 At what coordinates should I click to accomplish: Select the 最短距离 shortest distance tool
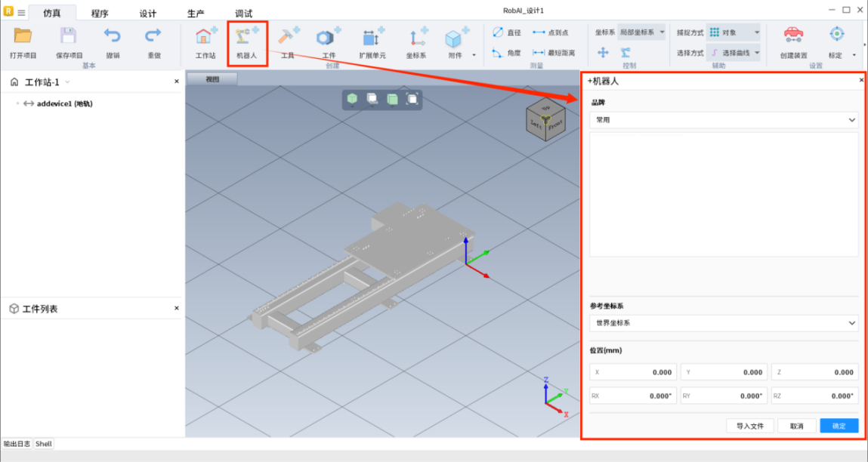(x=553, y=53)
